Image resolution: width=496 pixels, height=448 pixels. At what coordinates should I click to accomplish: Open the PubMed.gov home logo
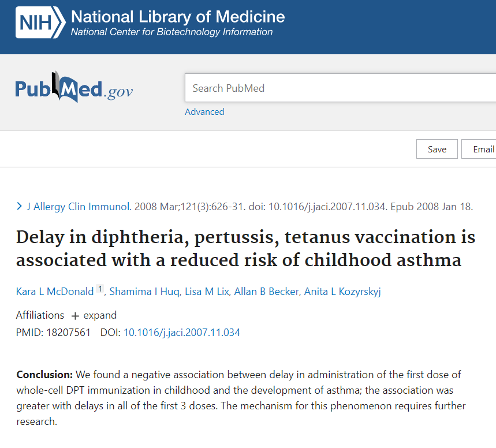[x=74, y=89]
